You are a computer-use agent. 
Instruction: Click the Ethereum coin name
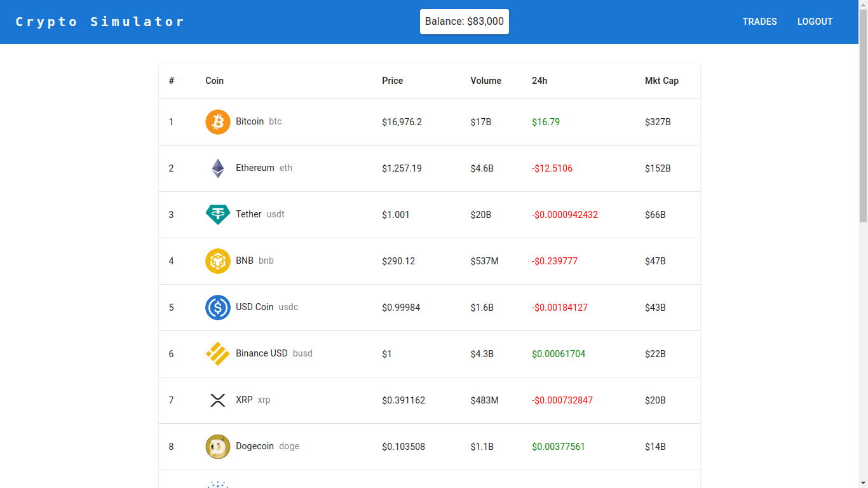tap(255, 168)
